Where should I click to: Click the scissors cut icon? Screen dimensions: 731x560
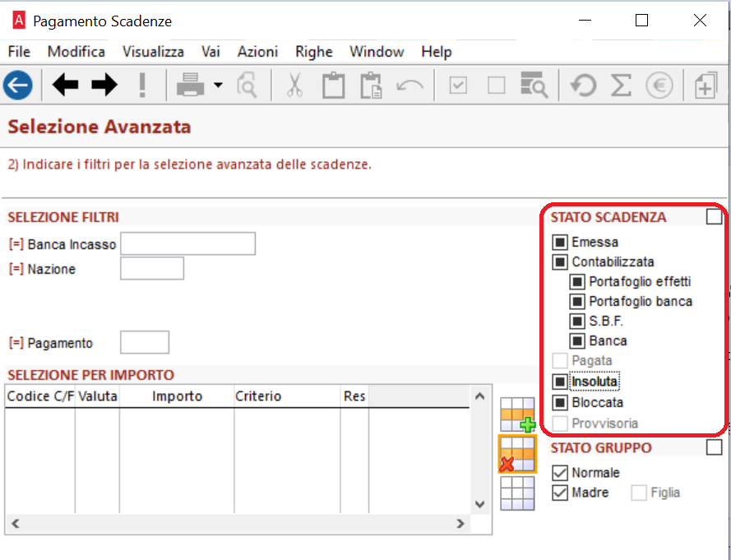click(x=294, y=86)
